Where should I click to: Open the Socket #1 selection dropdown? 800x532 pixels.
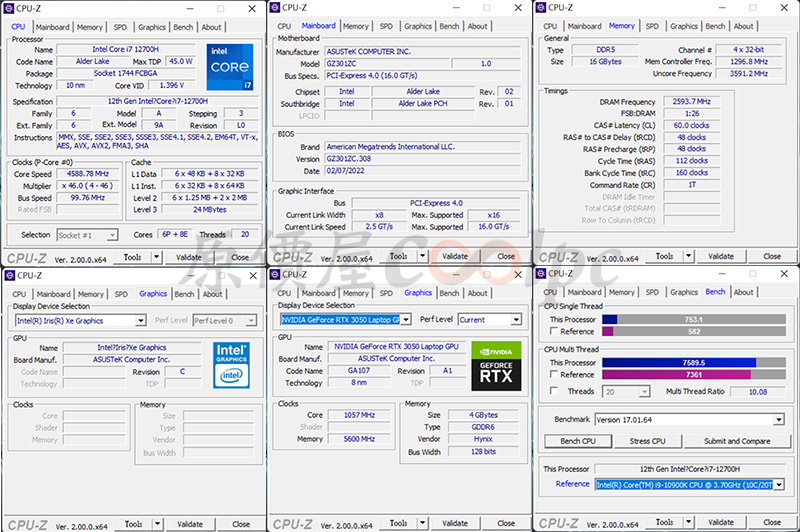(x=112, y=235)
